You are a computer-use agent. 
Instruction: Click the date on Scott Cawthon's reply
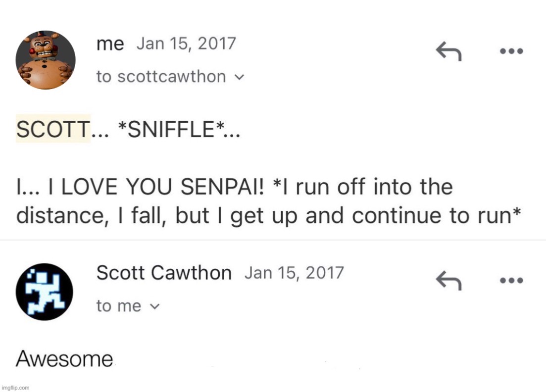pyautogui.click(x=294, y=273)
